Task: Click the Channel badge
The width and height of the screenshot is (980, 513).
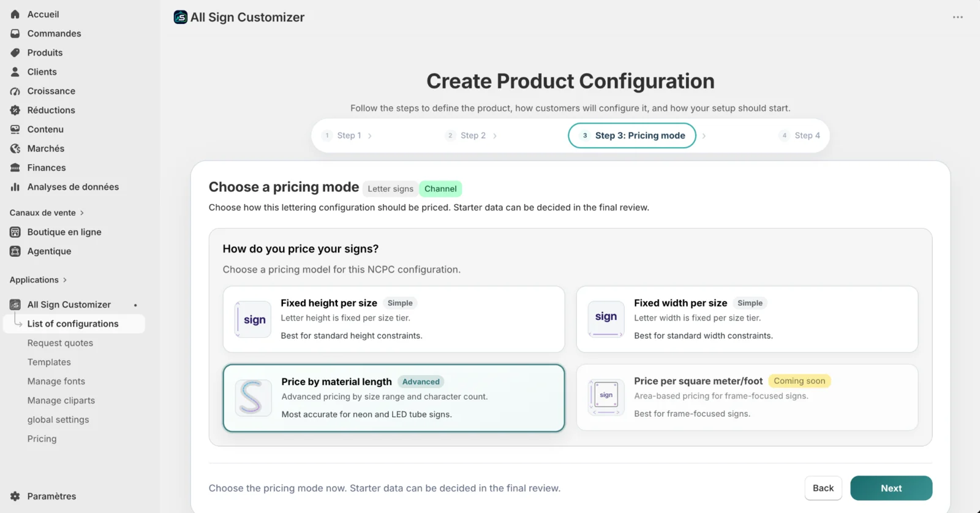Action: pyautogui.click(x=440, y=189)
